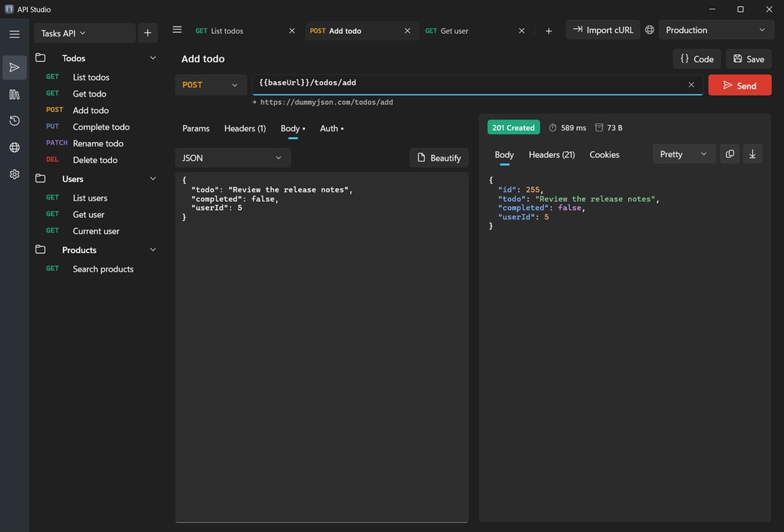784x532 pixels.
Task: Collapse the Products folder chevron
Action: coord(153,249)
